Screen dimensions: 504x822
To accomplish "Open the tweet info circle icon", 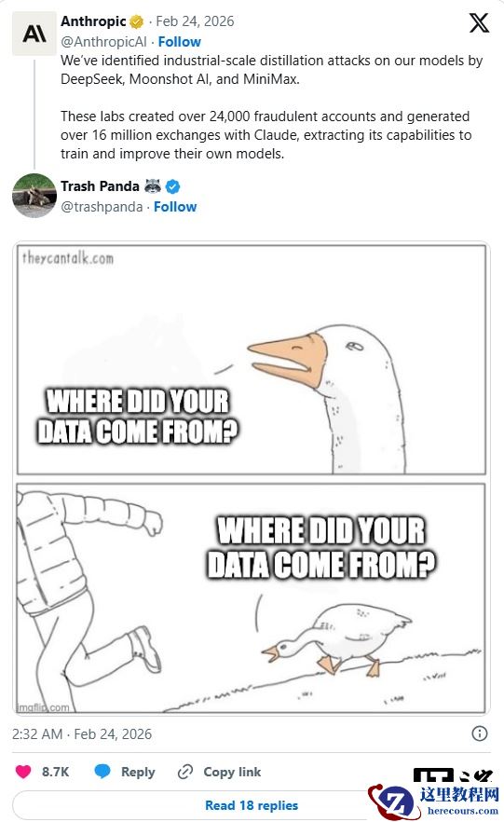I will point(480,733).
